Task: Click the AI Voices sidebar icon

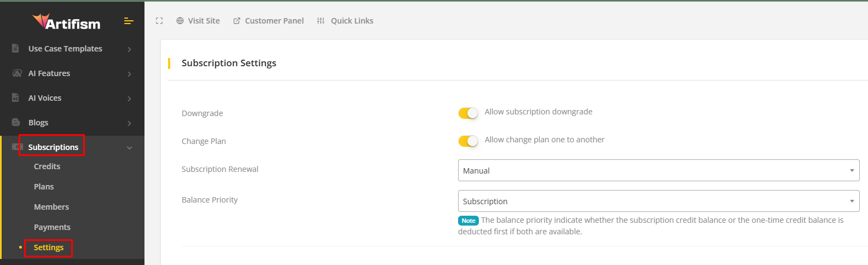Action: click(x=15, y=98)
